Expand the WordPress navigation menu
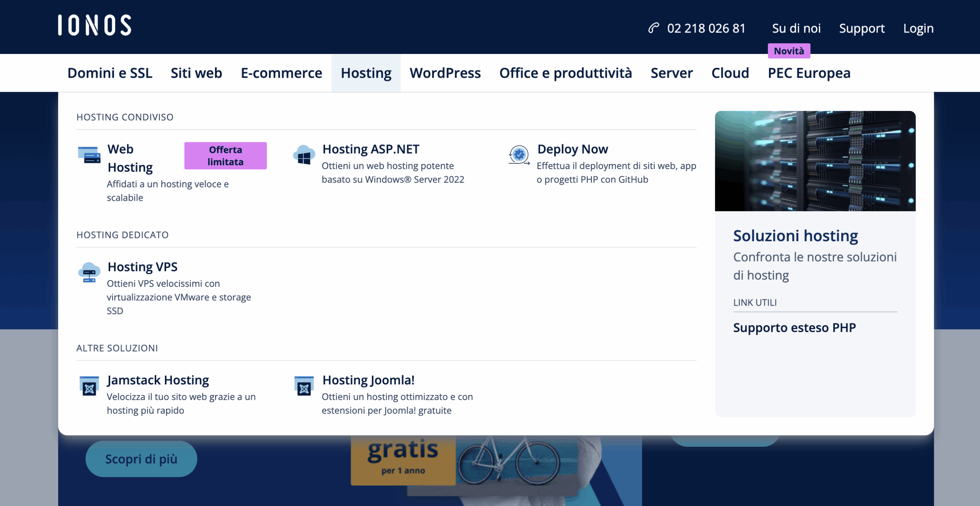This screenshot has height=506, width=980. 445,73
